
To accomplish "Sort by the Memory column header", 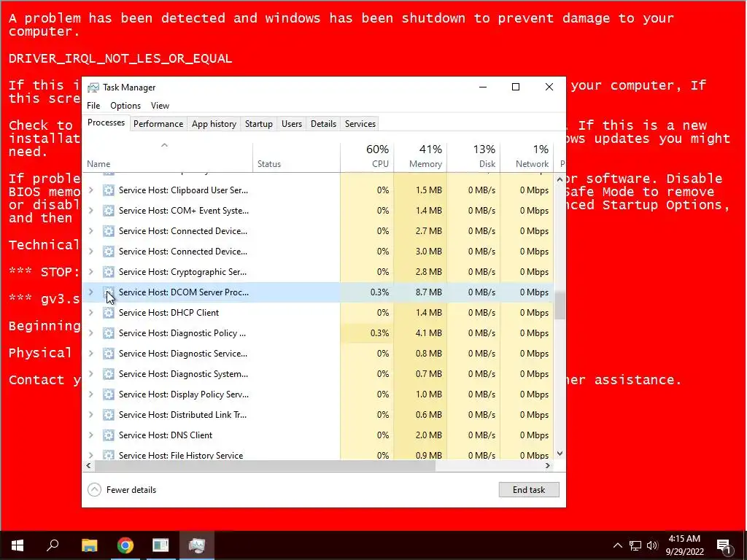I will pyautogui.click(x=420, y=157).
